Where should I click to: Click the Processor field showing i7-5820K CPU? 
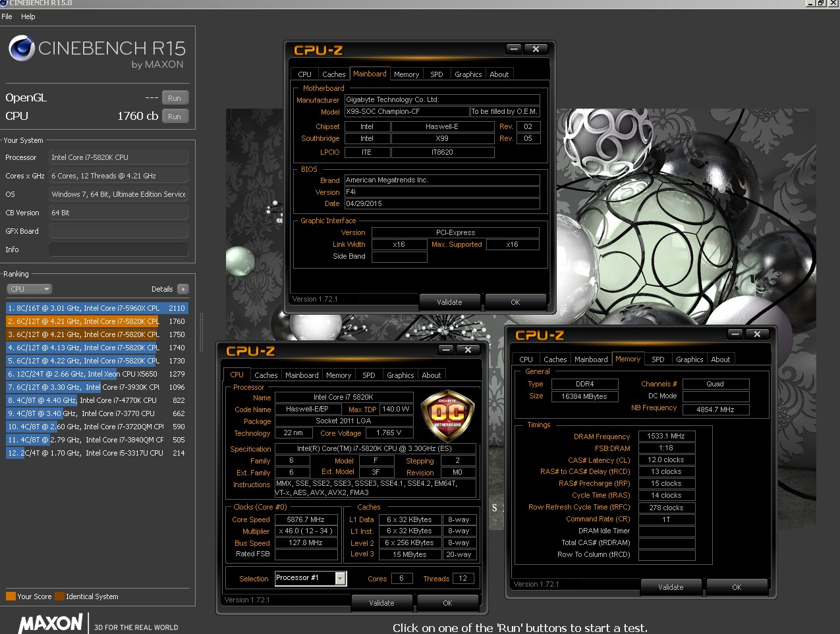(x=119, y=157)
